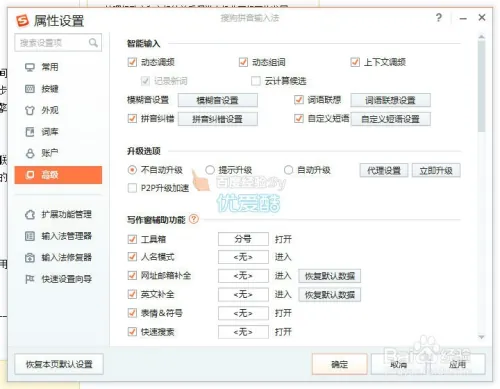The height and width of the screenshot is (389, 500).
Task: Select the 按键 keyboard icon
Action: coord(30,89)
